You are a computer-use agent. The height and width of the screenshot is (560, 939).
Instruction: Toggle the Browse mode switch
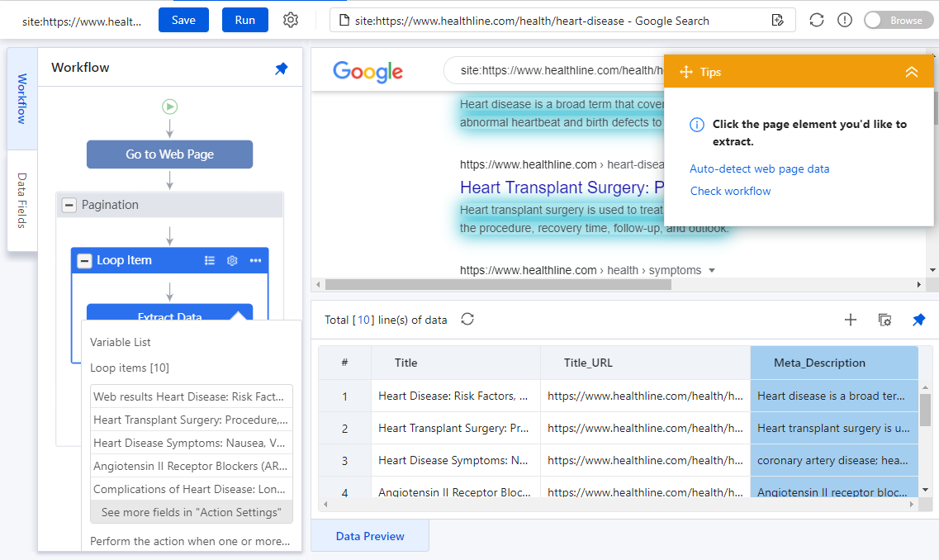(x=899, y=20)
